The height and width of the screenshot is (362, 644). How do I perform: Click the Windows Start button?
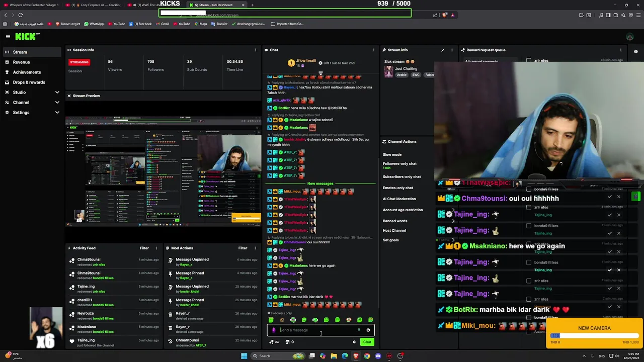click(x=244, y=356)
